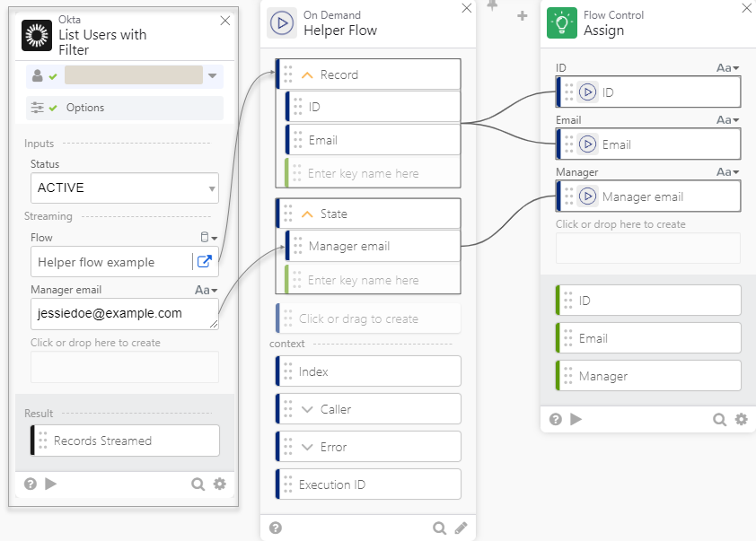Click 'Enter key name here' under State
This screenshot has width=756, height=541.
pos(363,280)
